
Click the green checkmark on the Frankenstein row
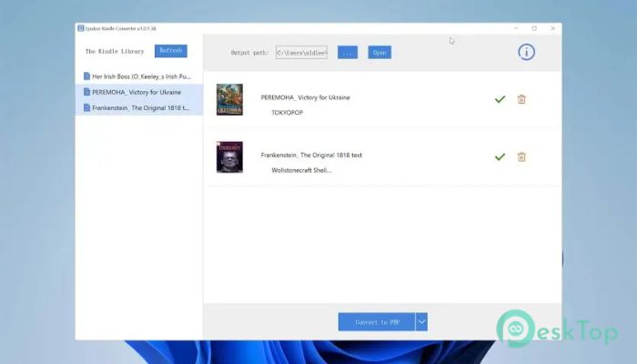coord(500,157)
